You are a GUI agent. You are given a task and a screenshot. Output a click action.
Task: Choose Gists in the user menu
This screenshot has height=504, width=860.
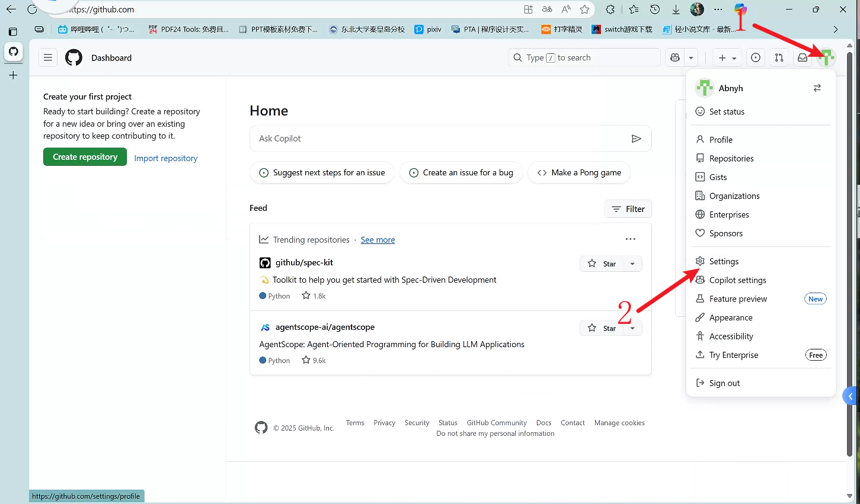761,177
